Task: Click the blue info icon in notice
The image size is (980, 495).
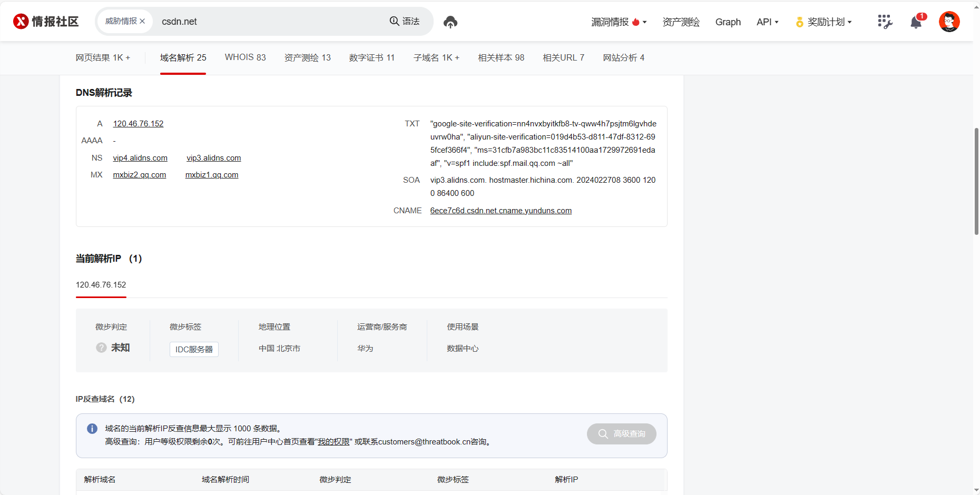Action: pyautogui.click(x=92, y=429)
